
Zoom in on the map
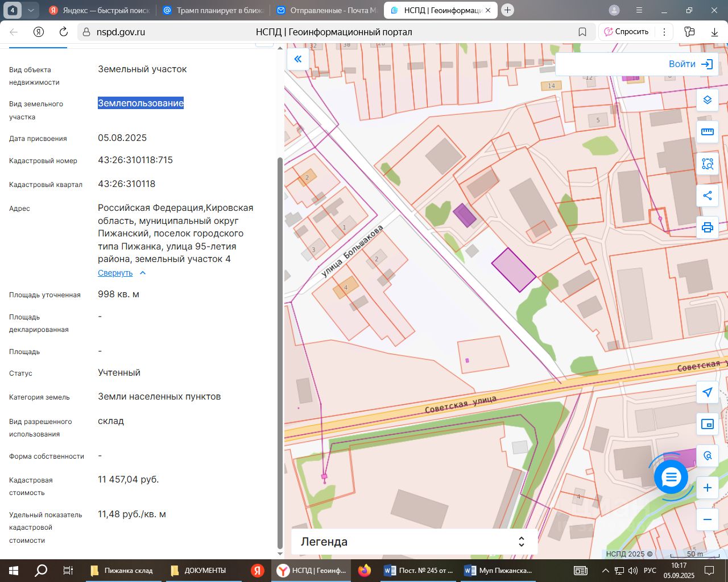pos(708,488)
